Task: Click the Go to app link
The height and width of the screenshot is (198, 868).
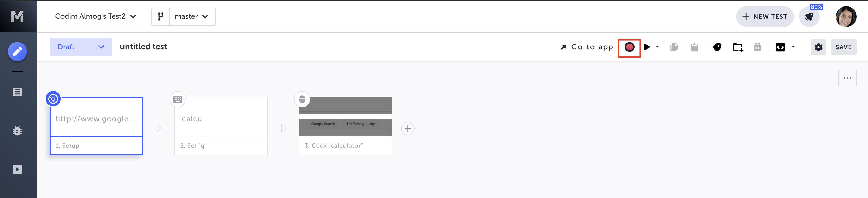Action: (587, 47)
